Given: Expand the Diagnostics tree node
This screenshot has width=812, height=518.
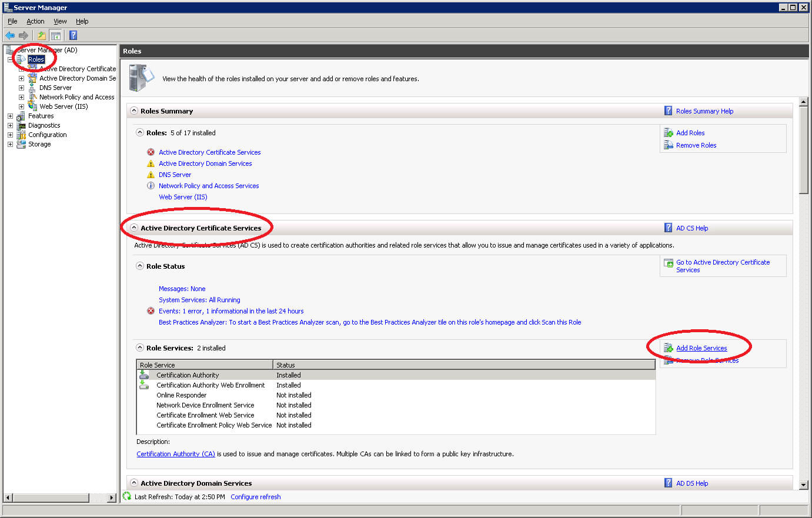Looking at the screenshot, I should [x=10, y=125].
